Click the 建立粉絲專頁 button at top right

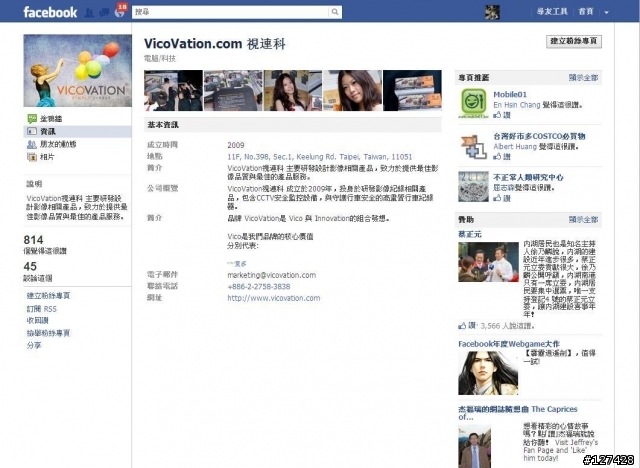click(x=573, y=41)
